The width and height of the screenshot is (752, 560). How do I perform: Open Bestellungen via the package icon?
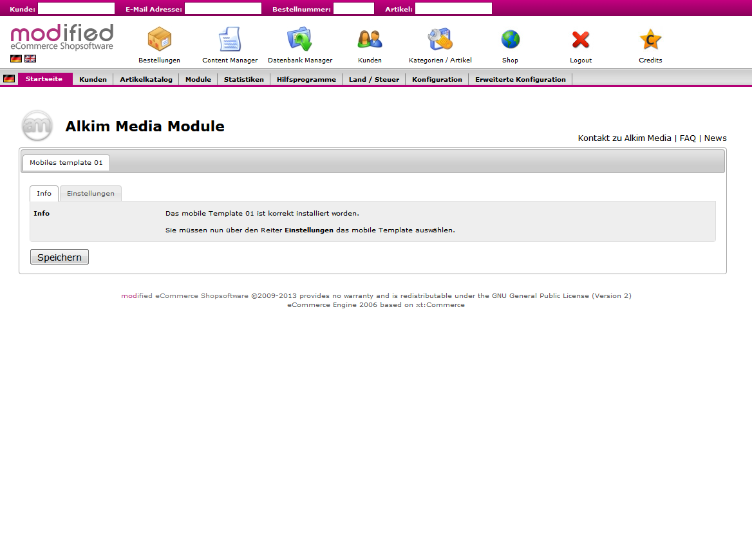click(160, 39)
